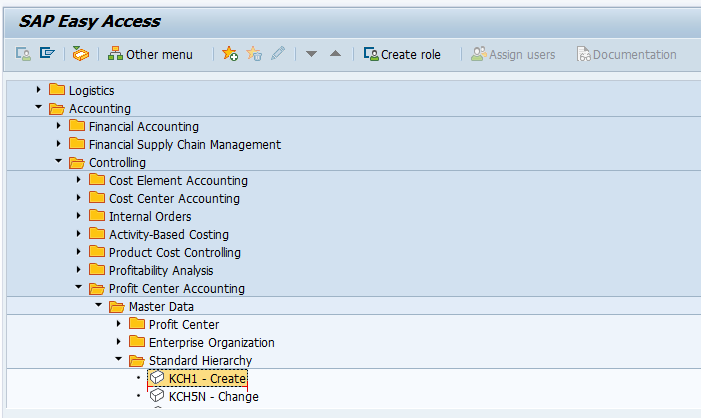Select 'Master Data' tree label
This screenshot has height=418, width=701.
point(161,307)
